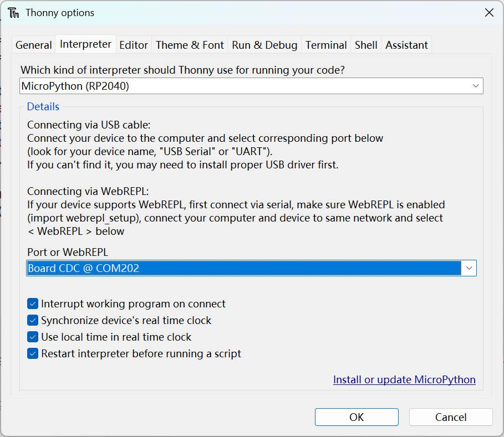504x437 pixels.
Task: Confirm settings with the OK button
Action: pyautogui.click(x=357, y=417)
